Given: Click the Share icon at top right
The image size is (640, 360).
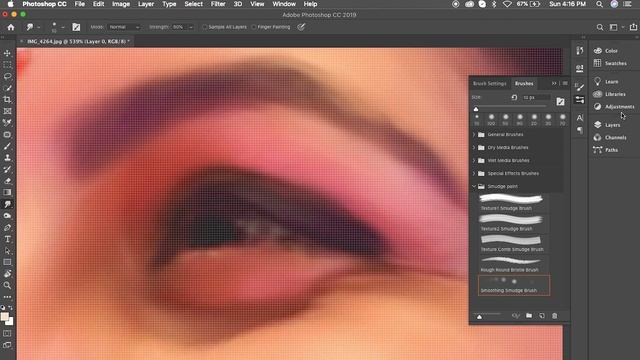Looking at the screenshot, I should [633, 27].
